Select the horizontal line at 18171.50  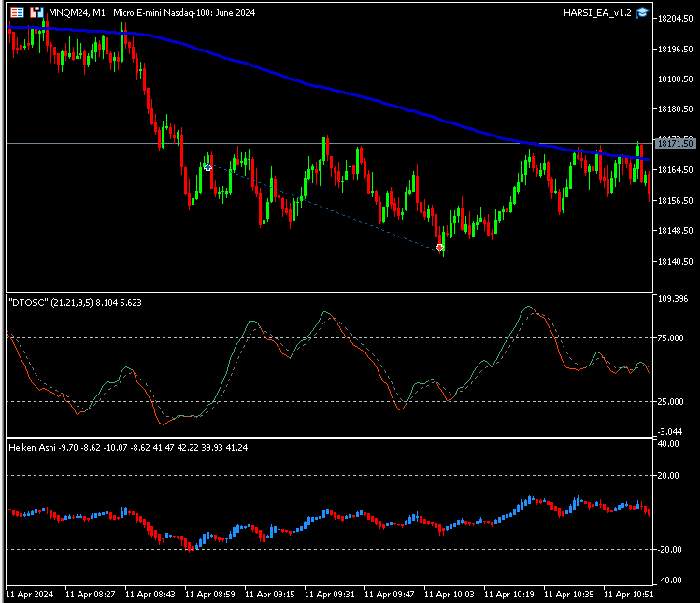(x=330, y=143)
